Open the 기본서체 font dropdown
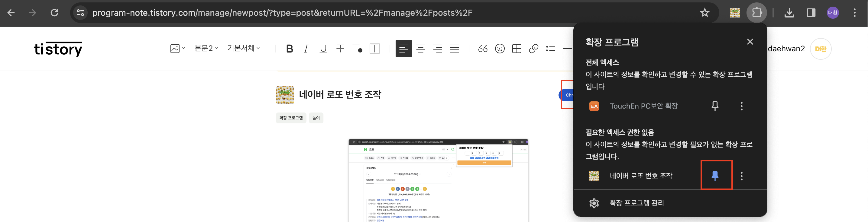This screenshot has width=868, height=222. [244, 48]
